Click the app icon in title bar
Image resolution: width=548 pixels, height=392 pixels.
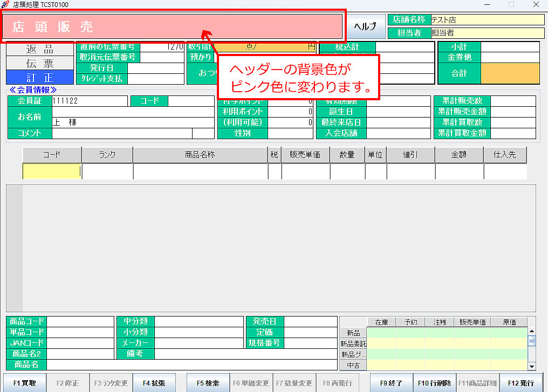pyautogui.click(x=5, y=5)
